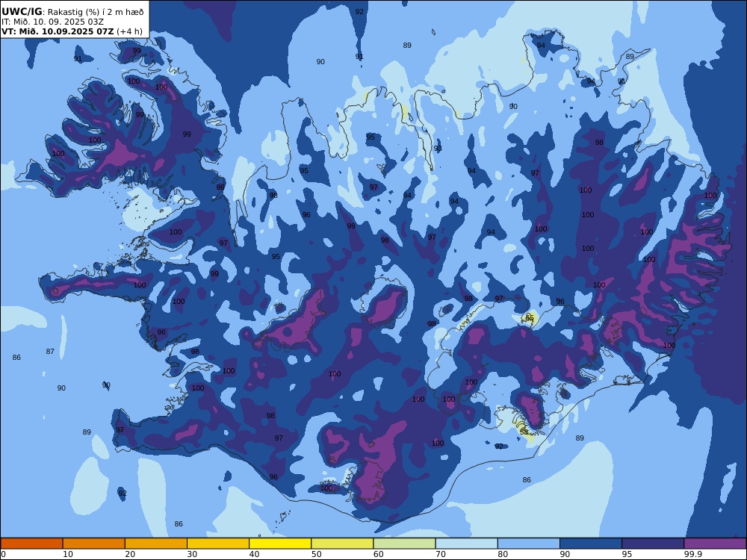Click the 'IT: Mið. 10. 09. 2025 03Z' line
The height and width of the screenshot is (560, 747).
(52, 22)
